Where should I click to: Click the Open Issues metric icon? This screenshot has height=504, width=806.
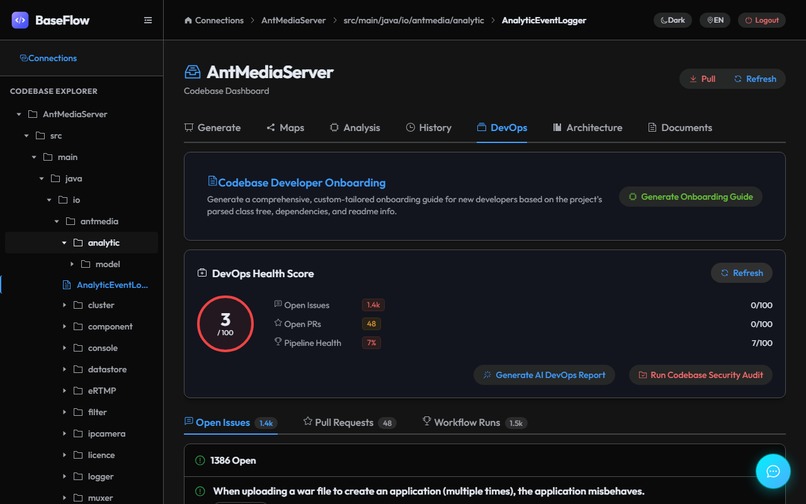tap(278, 304)
